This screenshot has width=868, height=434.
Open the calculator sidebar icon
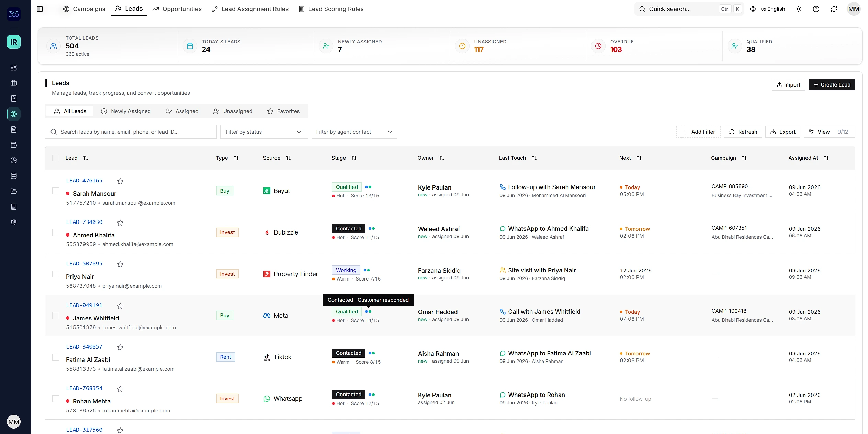click(x=14, y=207)
